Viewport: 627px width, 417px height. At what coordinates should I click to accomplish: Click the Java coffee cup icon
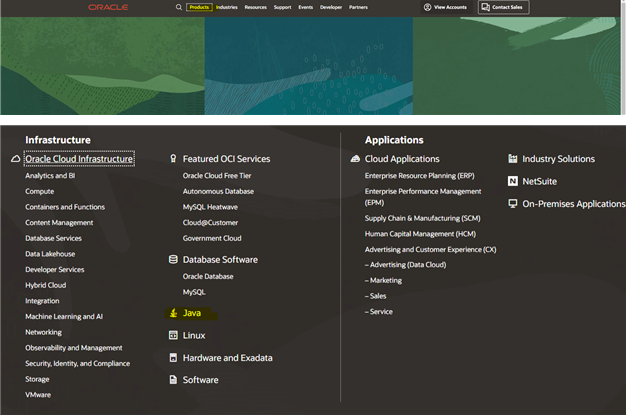(x=173, y=313)
